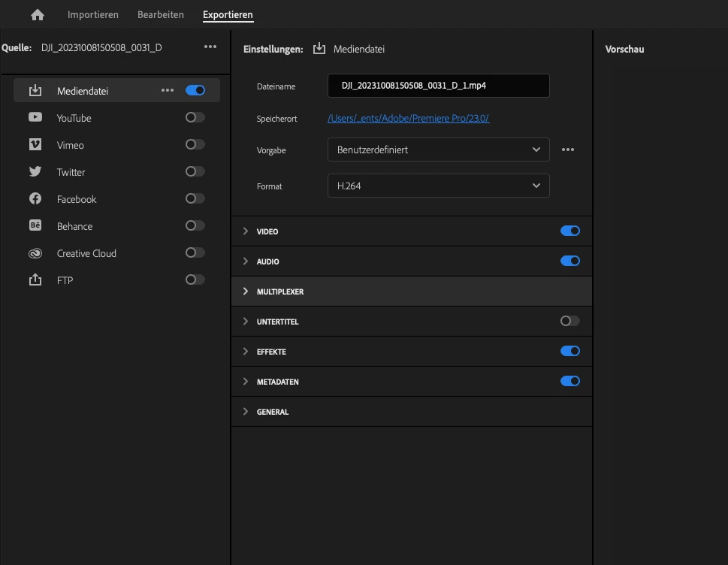Disable the METADATEN section toggle
Screen dimensions: 728x565
[570, 381]
